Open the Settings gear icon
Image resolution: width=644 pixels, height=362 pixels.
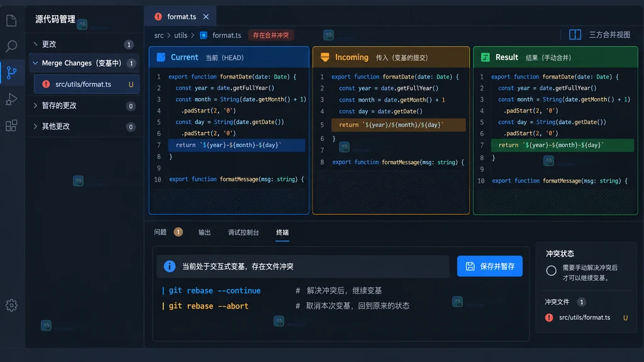[11, 305]
